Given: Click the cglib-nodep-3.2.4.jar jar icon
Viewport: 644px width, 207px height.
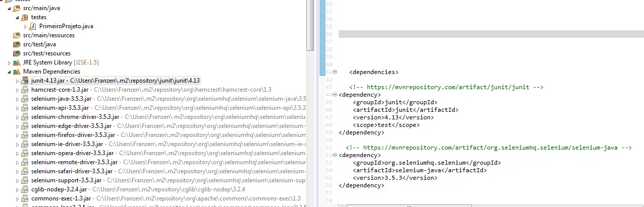Looking at the screenshot, I should pos(25,189).
